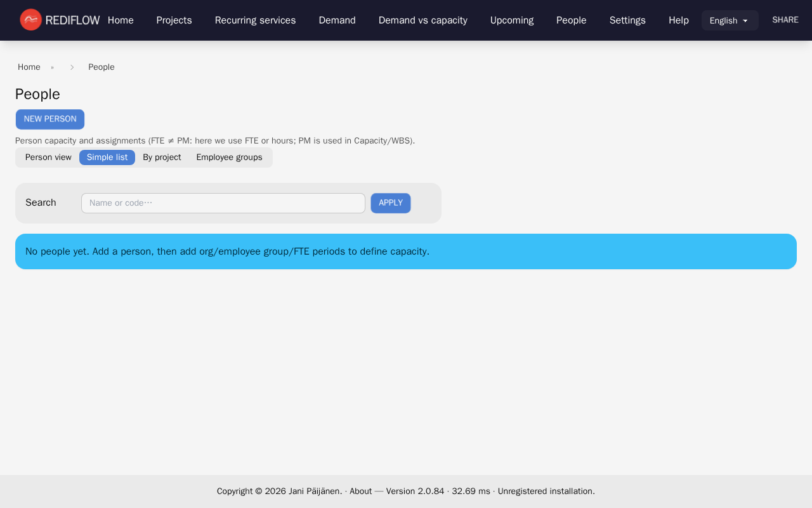Open the Home menu item

click(x=121, y=20)
